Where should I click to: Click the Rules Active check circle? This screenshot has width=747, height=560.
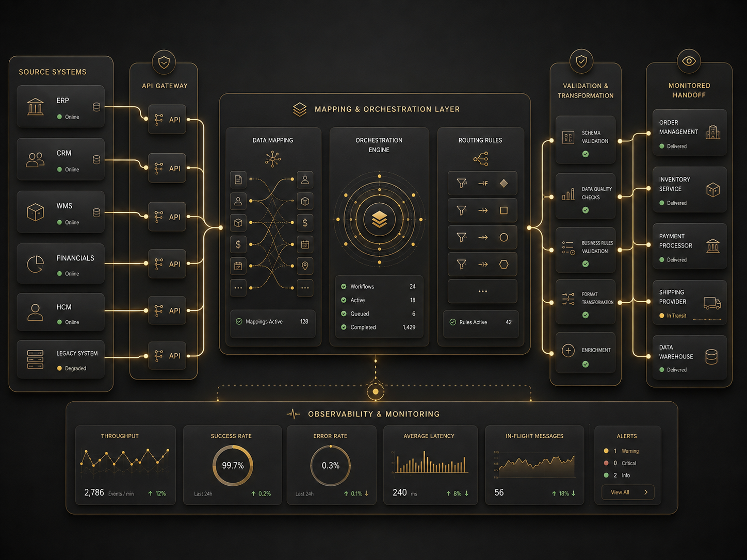click(x=452, y=322)
